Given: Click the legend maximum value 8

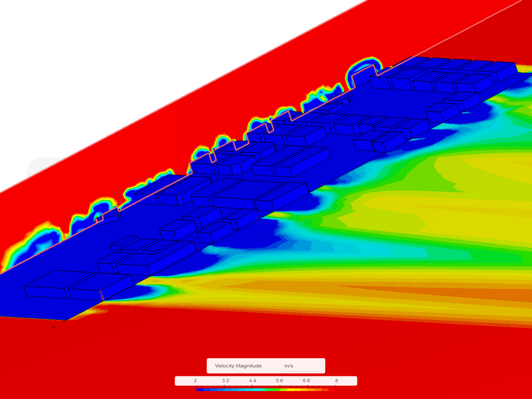Looking at the screenshot, I should (x=337, y=381).
